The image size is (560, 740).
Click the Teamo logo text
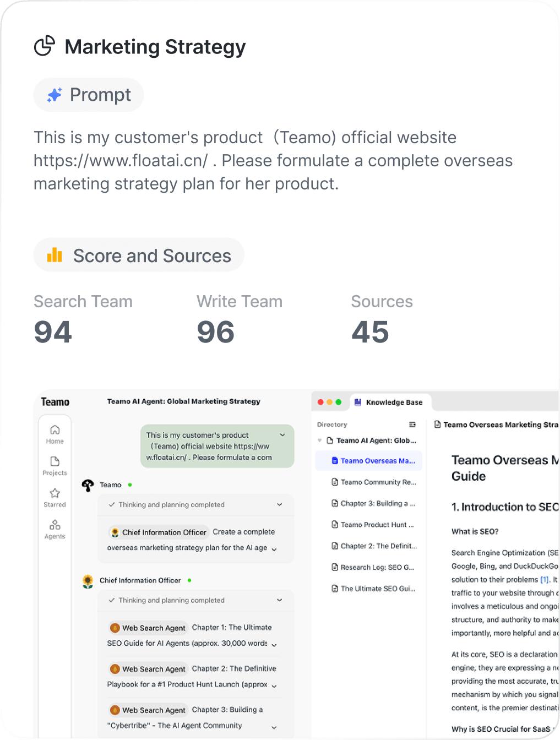tap(55, 402)
